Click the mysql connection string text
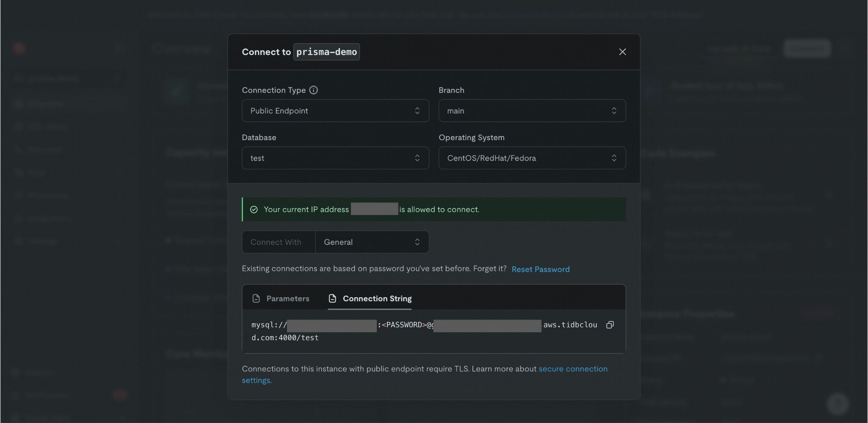The width and height of the screenshot is (868, 423). [424, 331]
